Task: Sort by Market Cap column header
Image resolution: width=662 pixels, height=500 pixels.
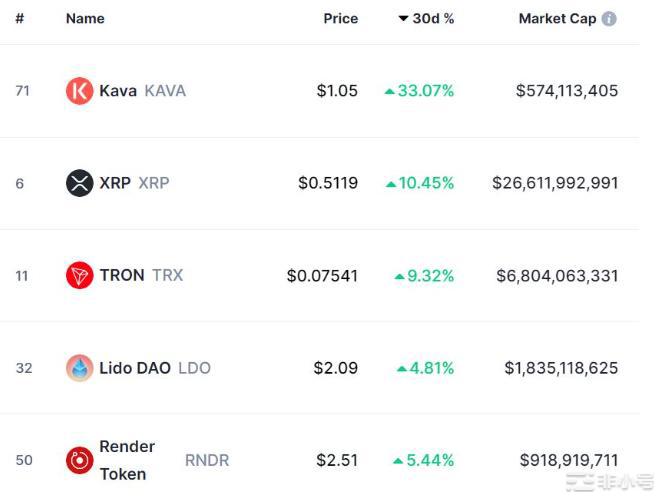Action: point(556,19)
